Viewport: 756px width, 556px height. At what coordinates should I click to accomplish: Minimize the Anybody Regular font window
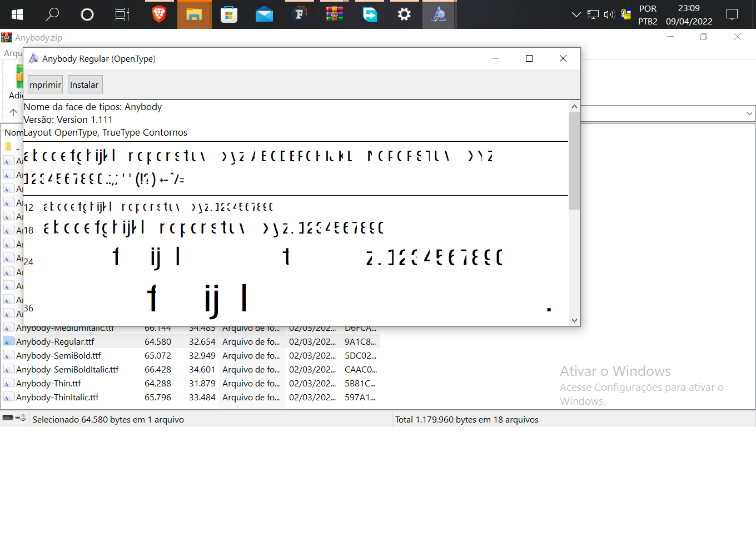496,58
